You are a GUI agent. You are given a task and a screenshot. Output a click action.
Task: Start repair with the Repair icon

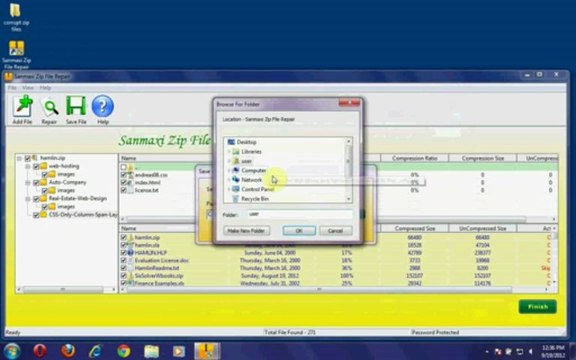49,109
